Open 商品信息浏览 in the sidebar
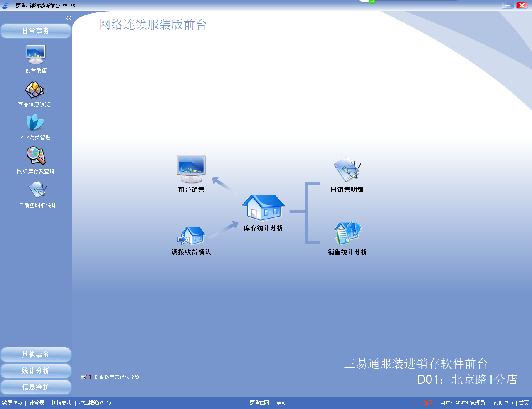The width and height of the screenshot is (532, 409). coord(34,90)
